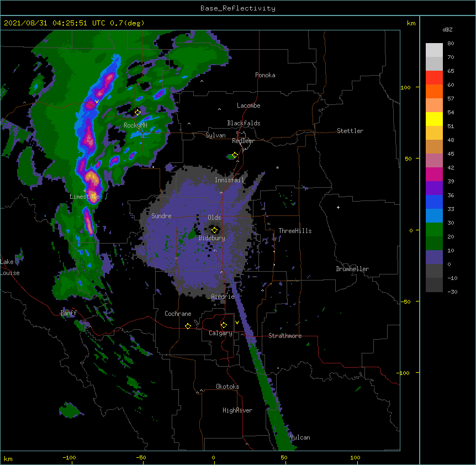Click the -50 tick on the bottom axis
The height and width of the screenshot is (465, 476).
[x=141, y=457]
